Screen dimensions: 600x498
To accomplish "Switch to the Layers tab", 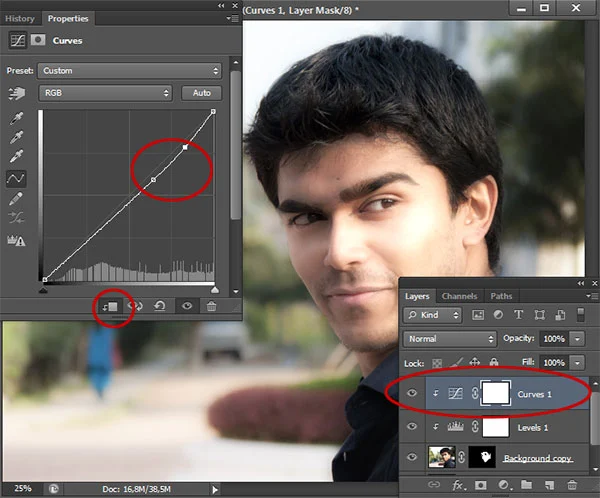I will tap(417, 296).
